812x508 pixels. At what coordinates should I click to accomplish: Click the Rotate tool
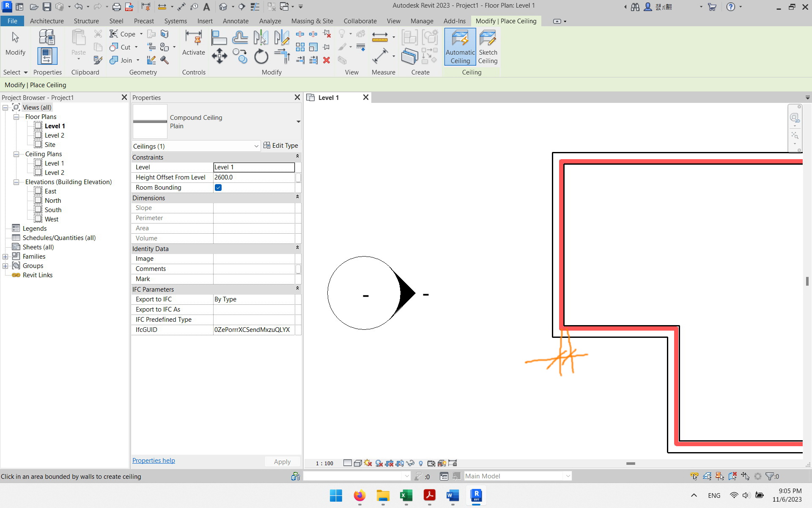(261, 56)
